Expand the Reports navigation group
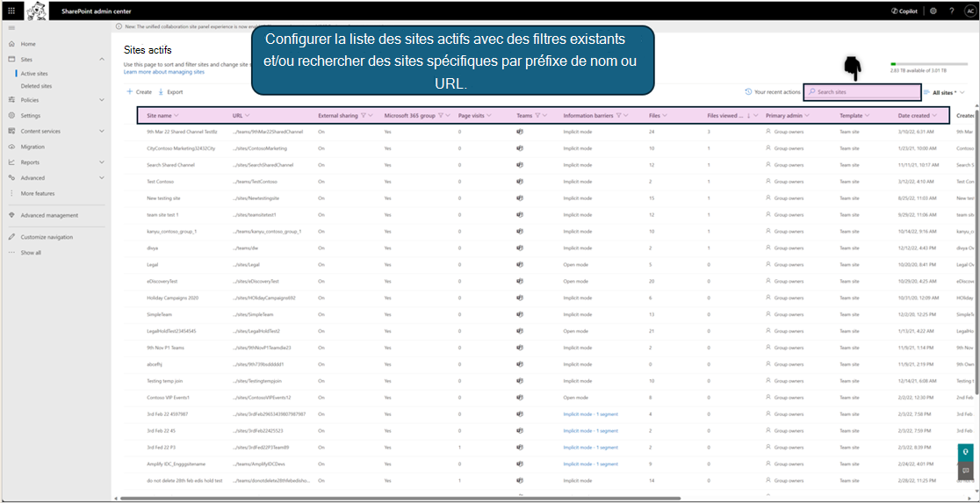Viewport: 980px width, 503px height. pos(102,162)
